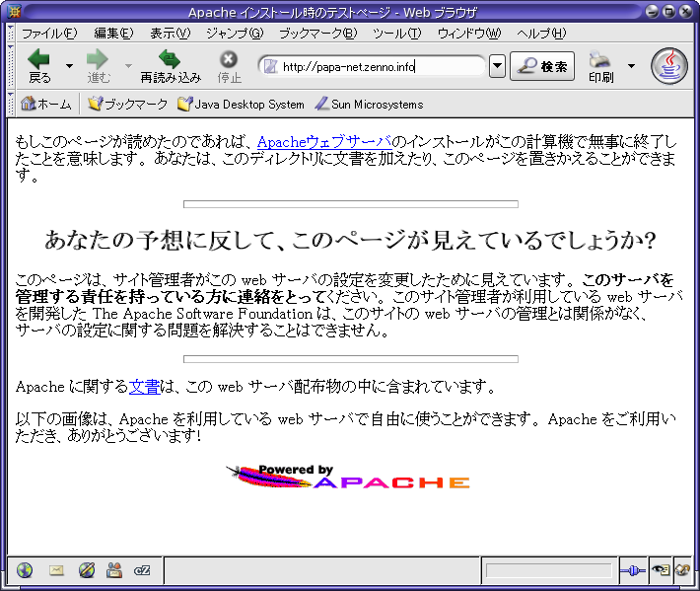The width and height of the screenshot is (700, 591).
Task: Click the Powered by Apache logo
Action: point(348,477)
